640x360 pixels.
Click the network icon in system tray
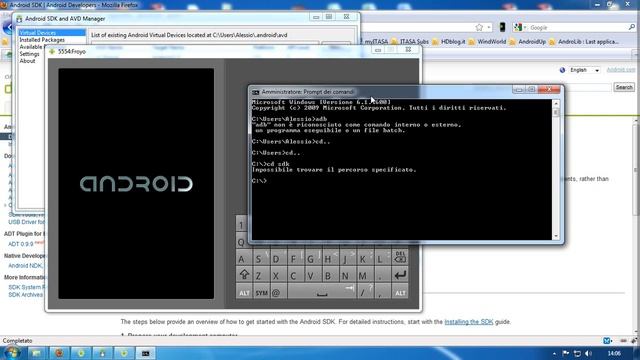tap(577, 353)
